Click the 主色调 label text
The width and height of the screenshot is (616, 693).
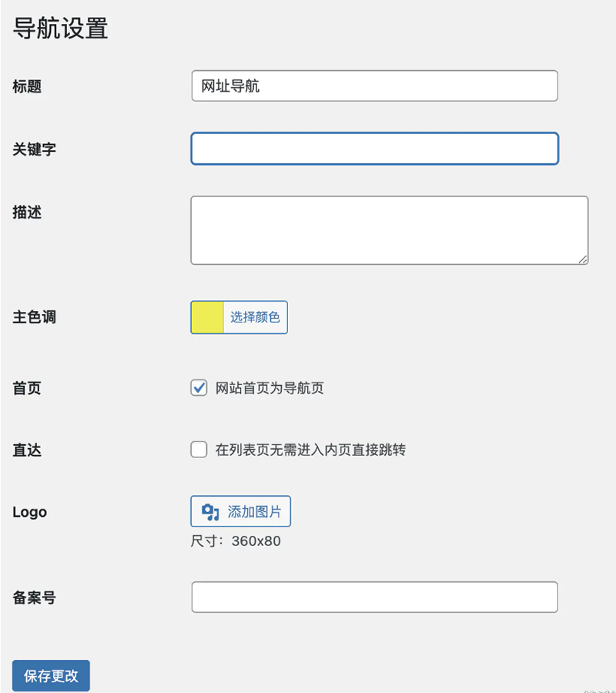click(x=34, y=316)
